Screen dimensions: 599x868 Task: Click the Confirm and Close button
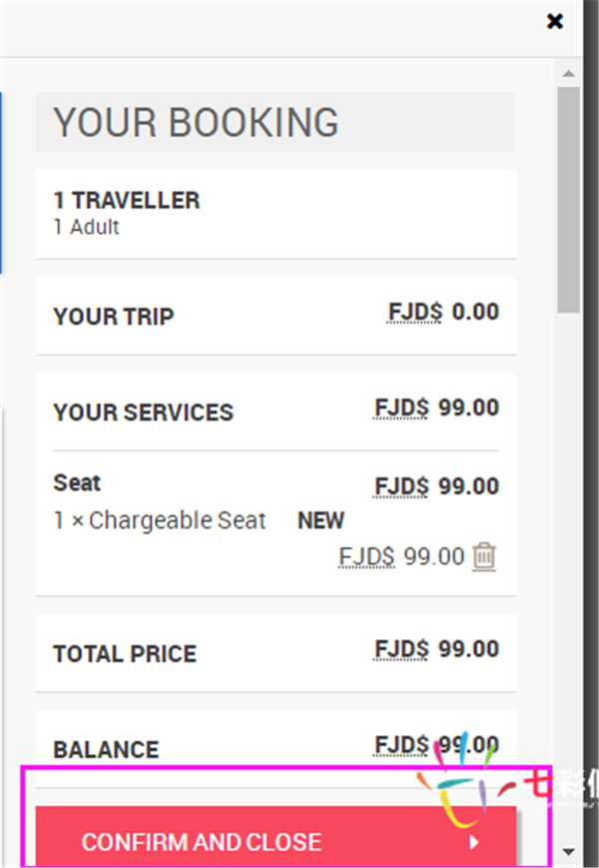point(276,837)
